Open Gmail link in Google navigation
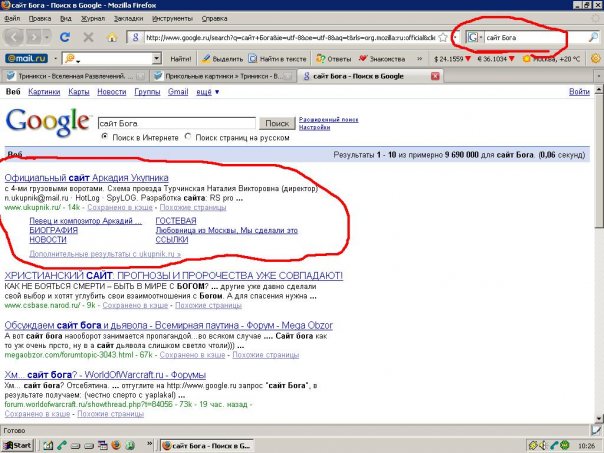Viewport: 604px width, 453px height. (178, 92)
